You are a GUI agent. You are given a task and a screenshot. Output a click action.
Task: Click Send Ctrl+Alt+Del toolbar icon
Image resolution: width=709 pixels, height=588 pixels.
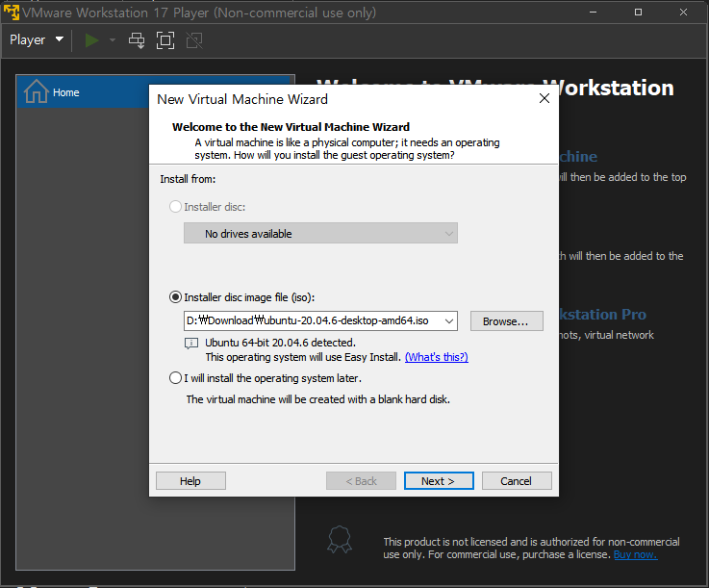click(137, 40)
